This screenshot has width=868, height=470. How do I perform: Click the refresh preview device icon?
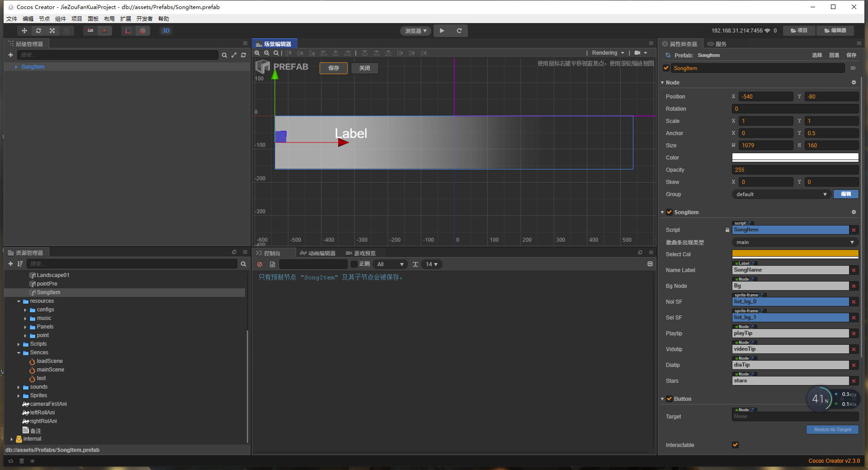(x=459, y=31)
